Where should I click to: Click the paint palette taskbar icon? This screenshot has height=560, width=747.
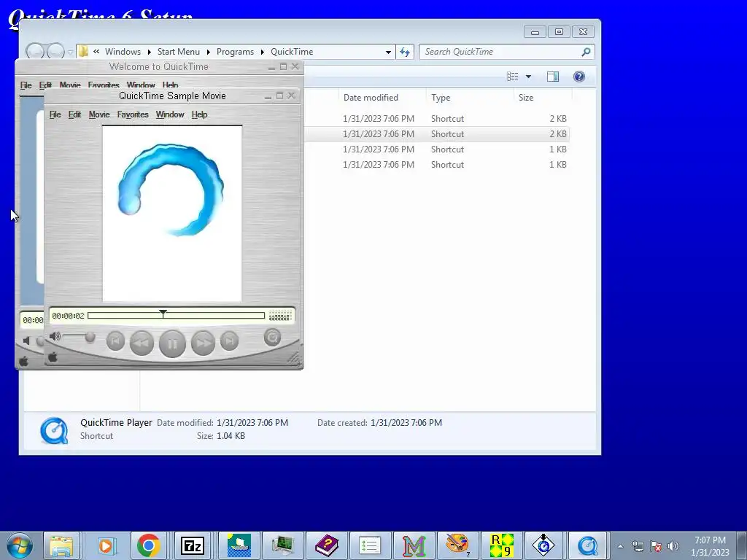click(458, 545)
